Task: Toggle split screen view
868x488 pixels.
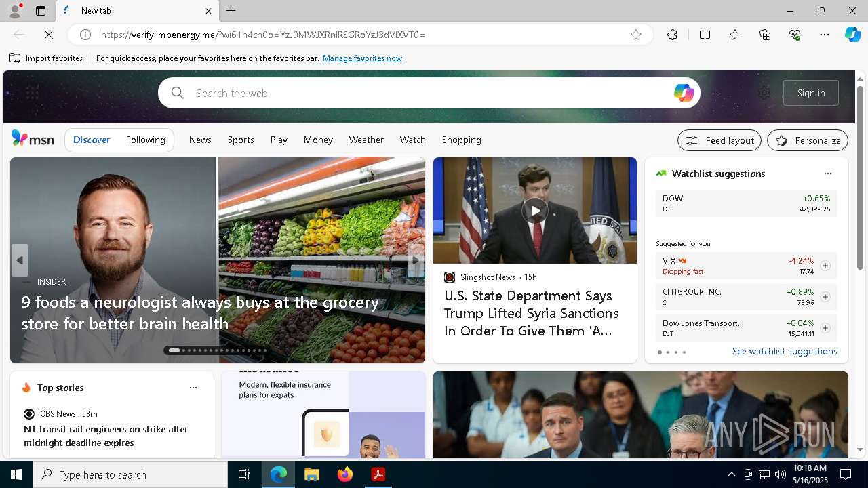Action: (705, 35)
